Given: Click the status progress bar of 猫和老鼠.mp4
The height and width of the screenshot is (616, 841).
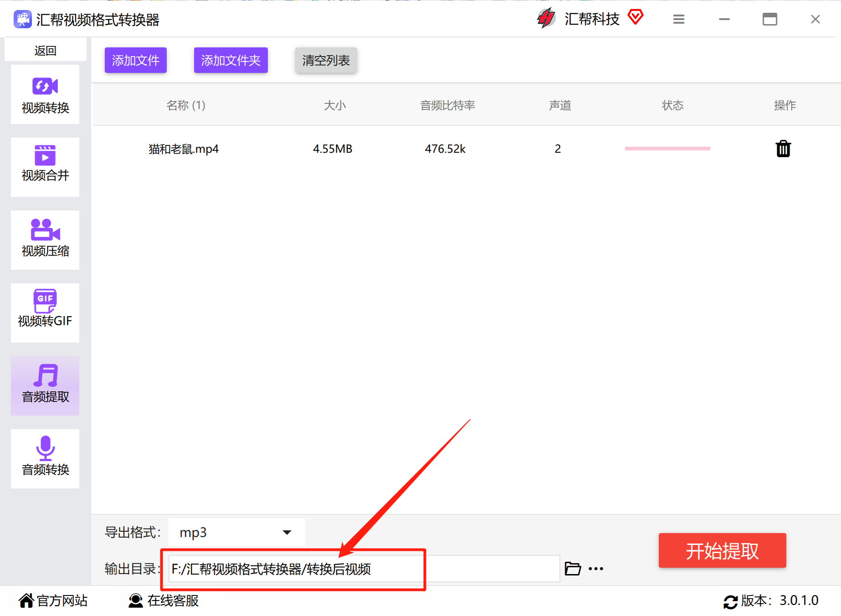Looking at the screenshot, I should pos(667,149).
